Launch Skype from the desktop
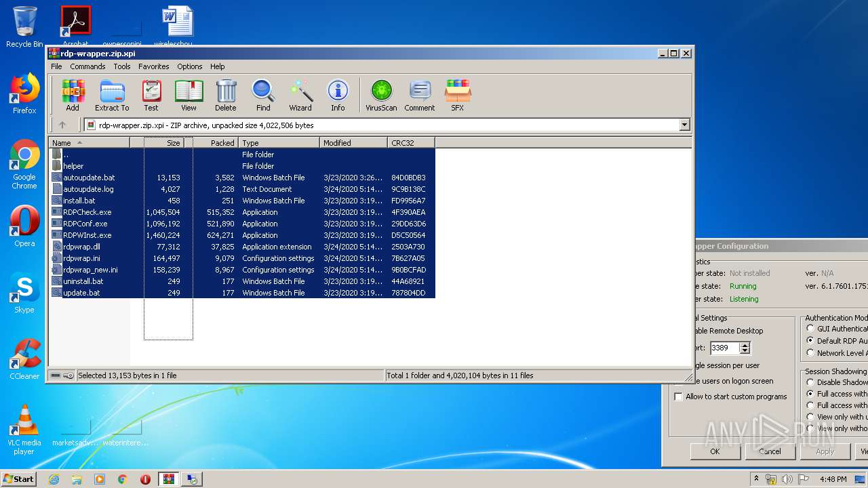The height and width of the screenshot is (488, 868). pyautogui.click(x=24, y=293)
